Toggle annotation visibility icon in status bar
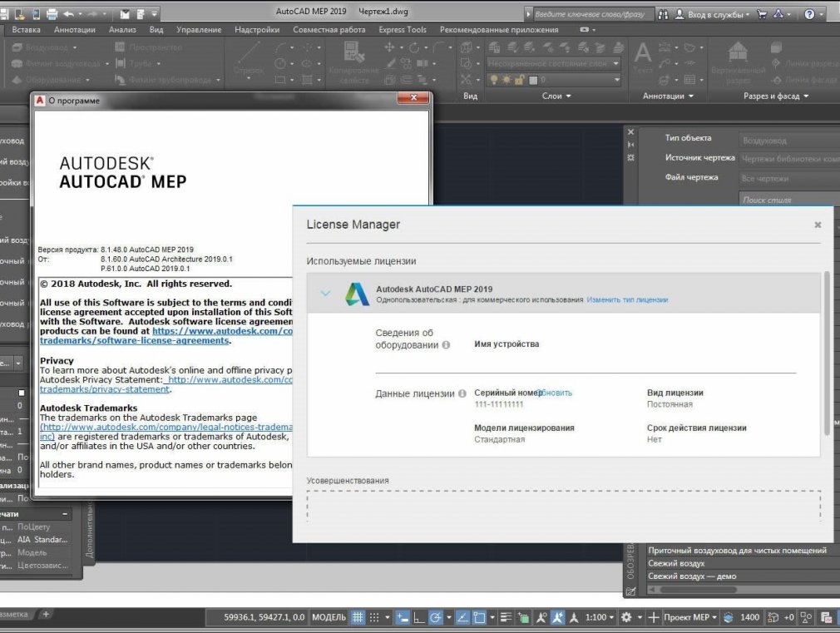Viewport: 840px width, 633px height. pos(541,617)
